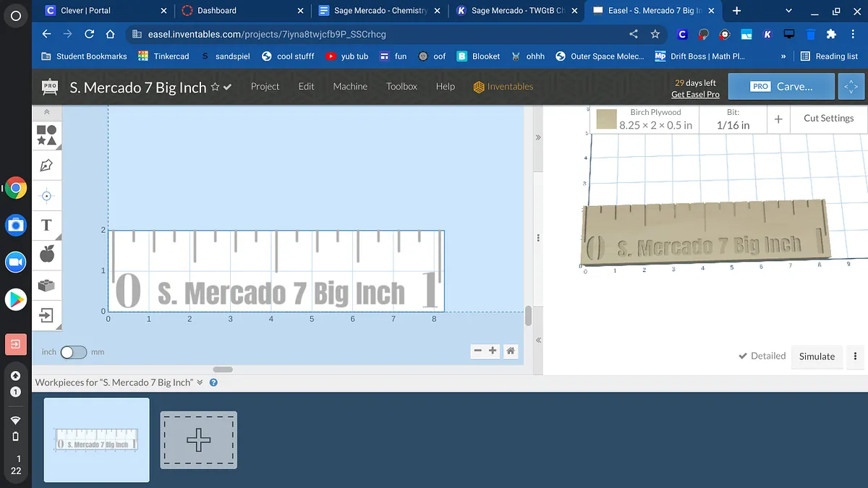Open the browser Extensions puzzle icon
The image size is (868, 488).
tap(831, 34)
